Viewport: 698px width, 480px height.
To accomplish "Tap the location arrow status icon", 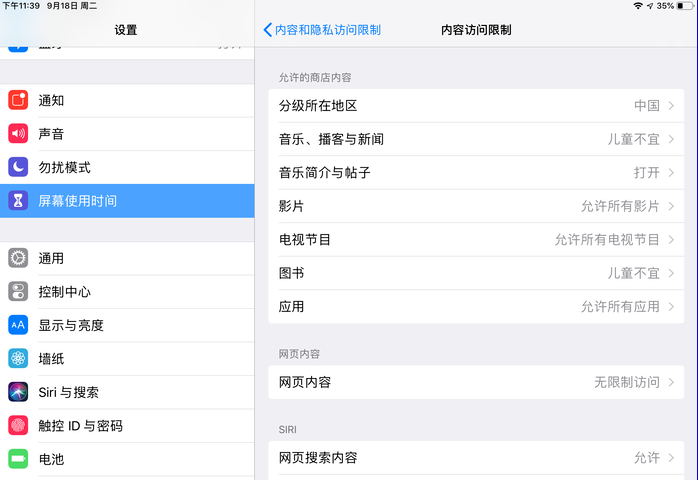I will [650, 6].
